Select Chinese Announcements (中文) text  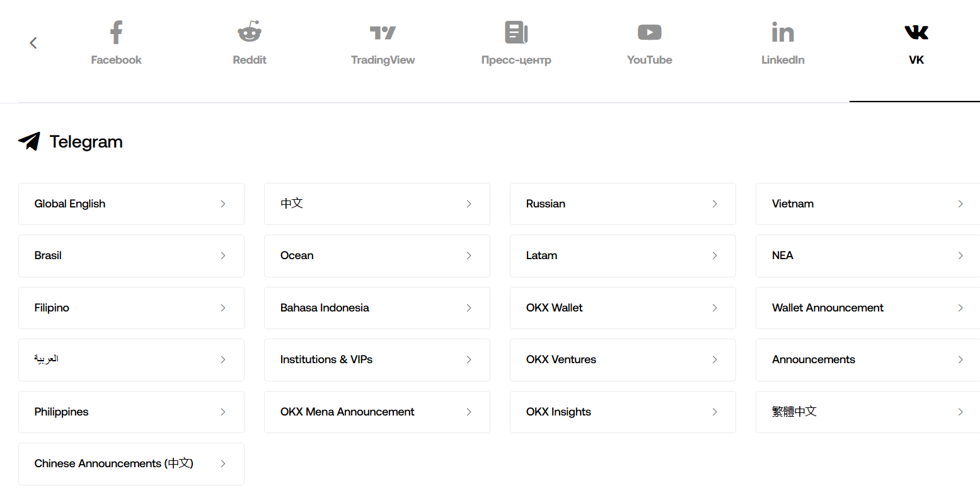click(x=114, y=463)
